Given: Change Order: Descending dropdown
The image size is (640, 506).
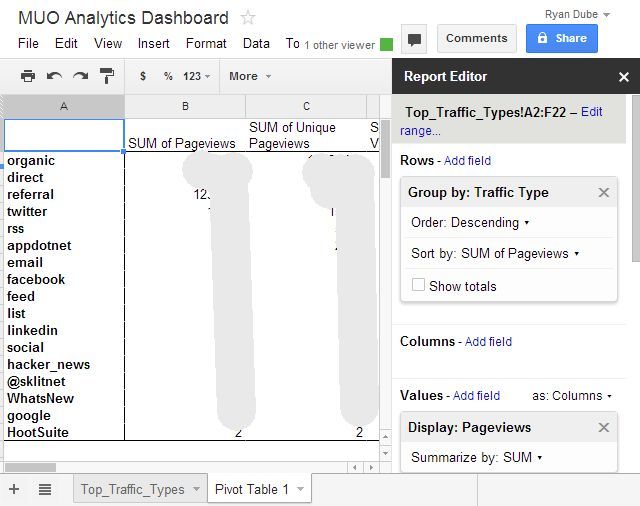Looking at the screenshot, I should [470, 223].
